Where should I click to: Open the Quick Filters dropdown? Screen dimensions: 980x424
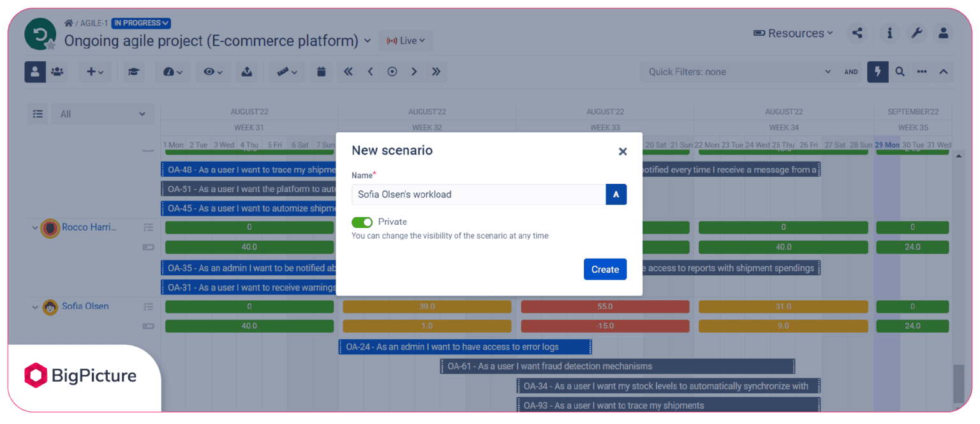tap(740, 72)
